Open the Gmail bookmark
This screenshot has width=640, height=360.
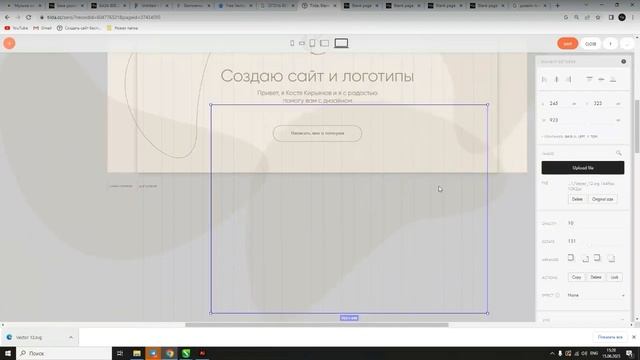[42, 28]
